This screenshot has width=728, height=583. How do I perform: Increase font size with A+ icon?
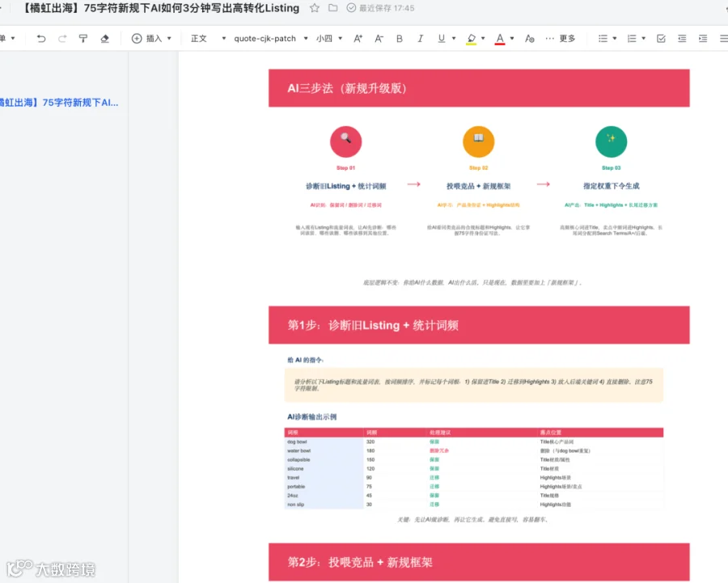pos(358,39)
